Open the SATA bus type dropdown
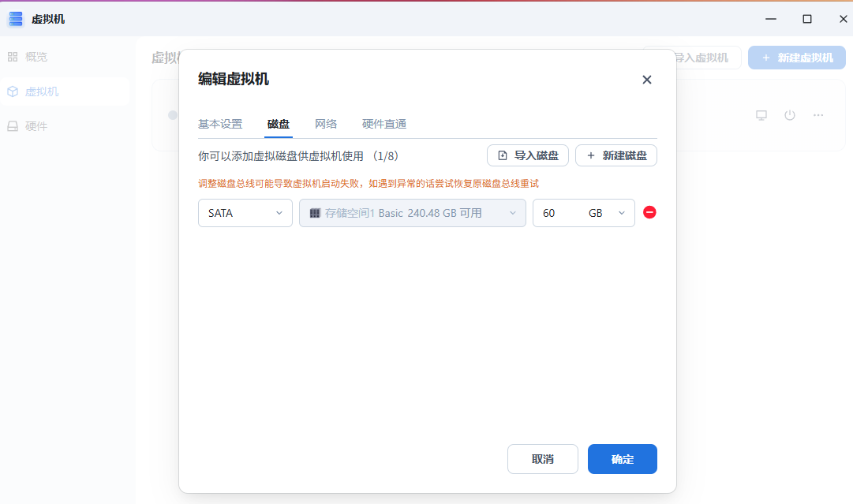This screenshot has height=504, width=853. (x=245, y=213)
